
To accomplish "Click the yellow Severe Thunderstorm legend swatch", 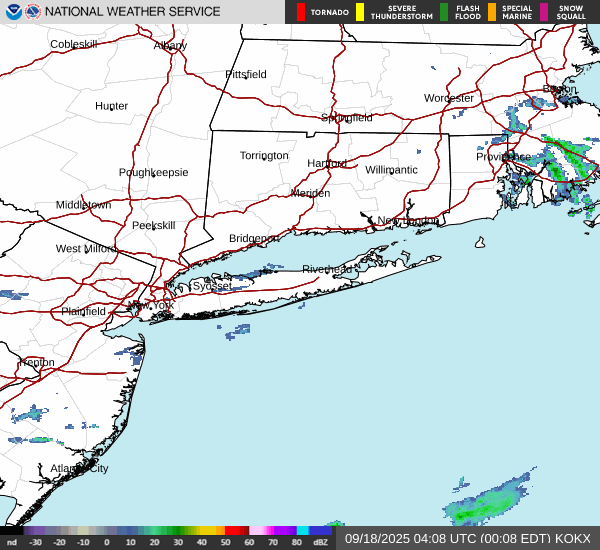I will point(360,12).
